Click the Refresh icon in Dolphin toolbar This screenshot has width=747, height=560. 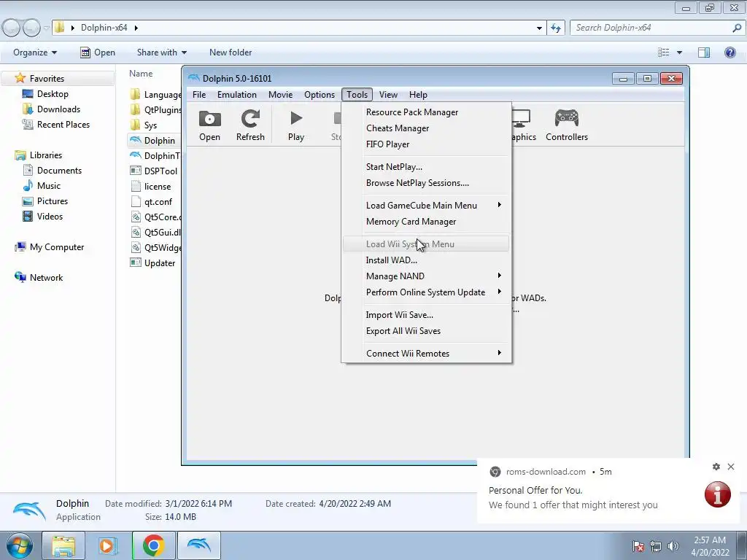(250, 119)
